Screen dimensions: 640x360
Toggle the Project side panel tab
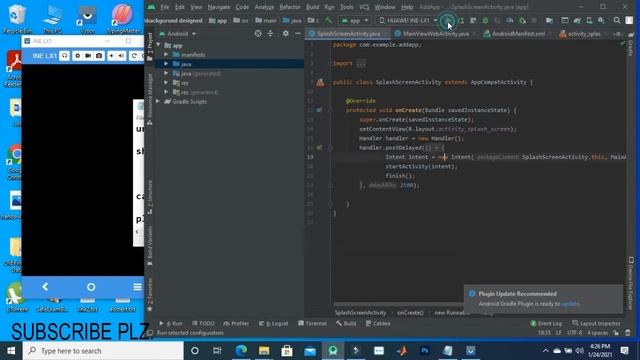pos(150,47)
